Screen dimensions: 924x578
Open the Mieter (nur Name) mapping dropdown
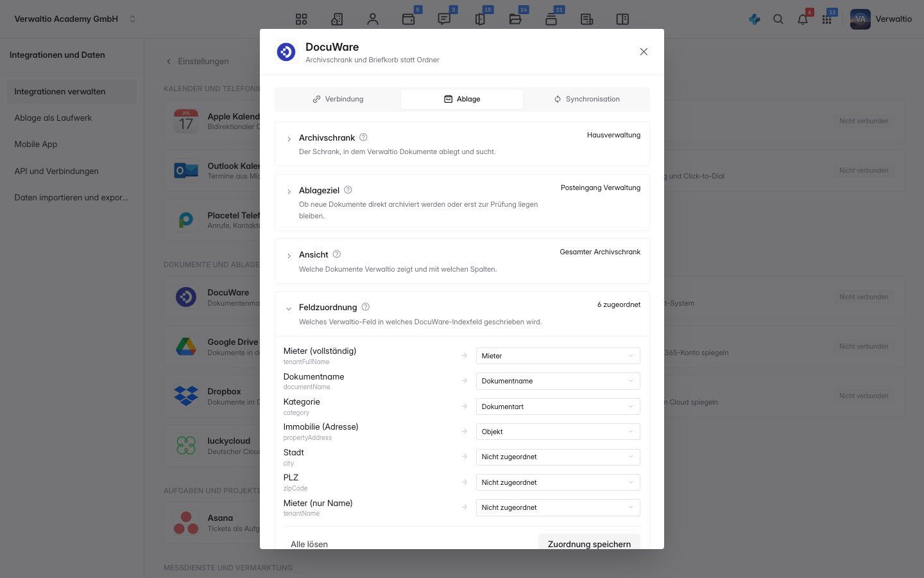point(558,507)
